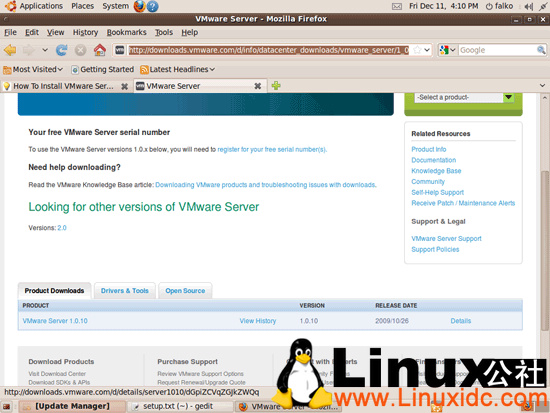Open the Community link

click(x=428, y=182)
